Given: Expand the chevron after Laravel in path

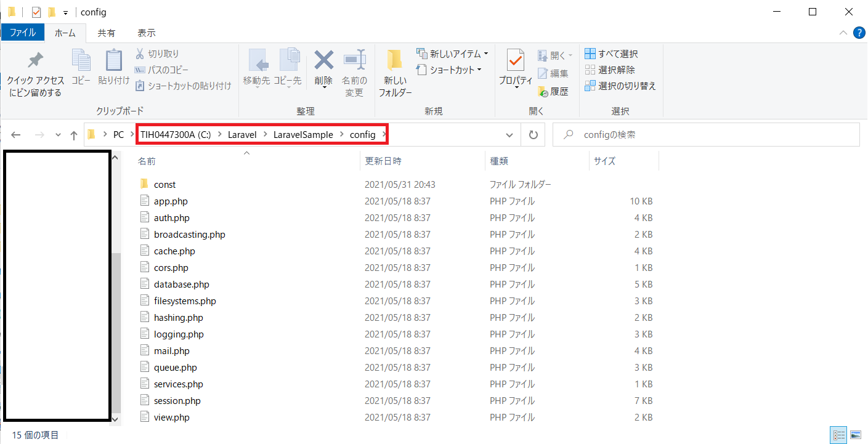Looking at the screenshot, I should [x=266, y=135].
